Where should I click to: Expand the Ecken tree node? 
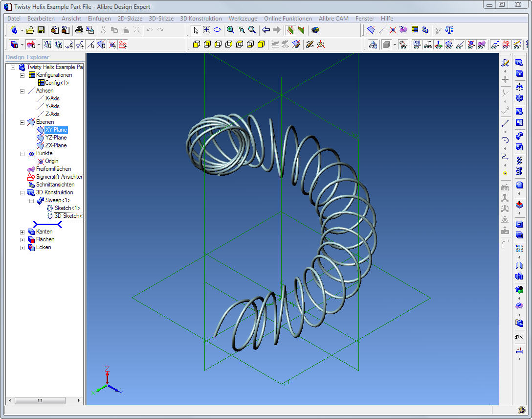coord(22,248)
